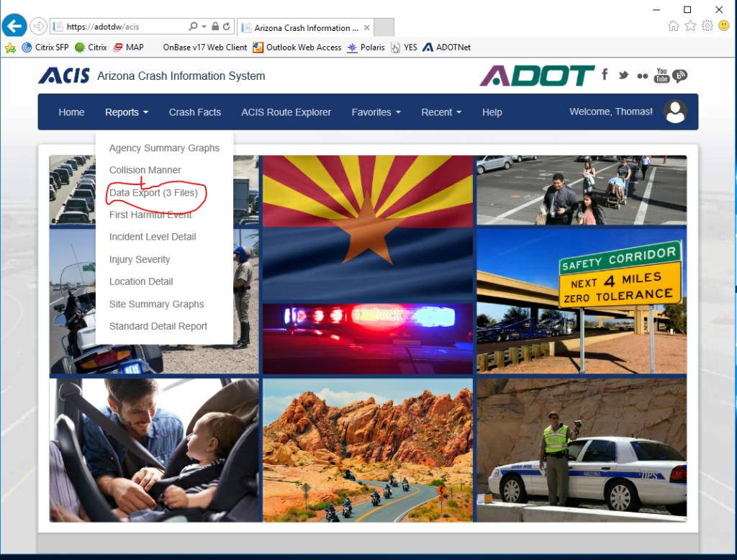Open the Recent dropdown menu
Image resolution: width=737 pixels, height=560 pixels.
[440, 112]
